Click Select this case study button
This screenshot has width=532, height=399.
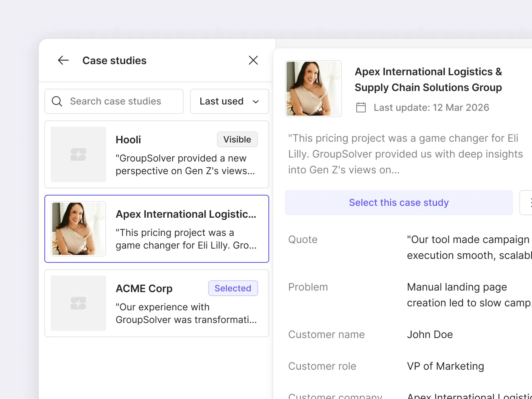point(399,203)
